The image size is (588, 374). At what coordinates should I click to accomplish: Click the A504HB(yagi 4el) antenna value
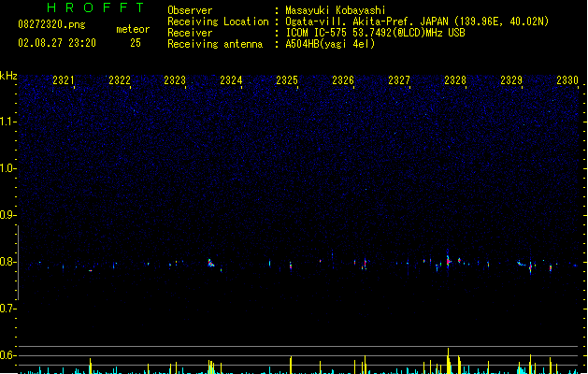[x=330, y=44]
